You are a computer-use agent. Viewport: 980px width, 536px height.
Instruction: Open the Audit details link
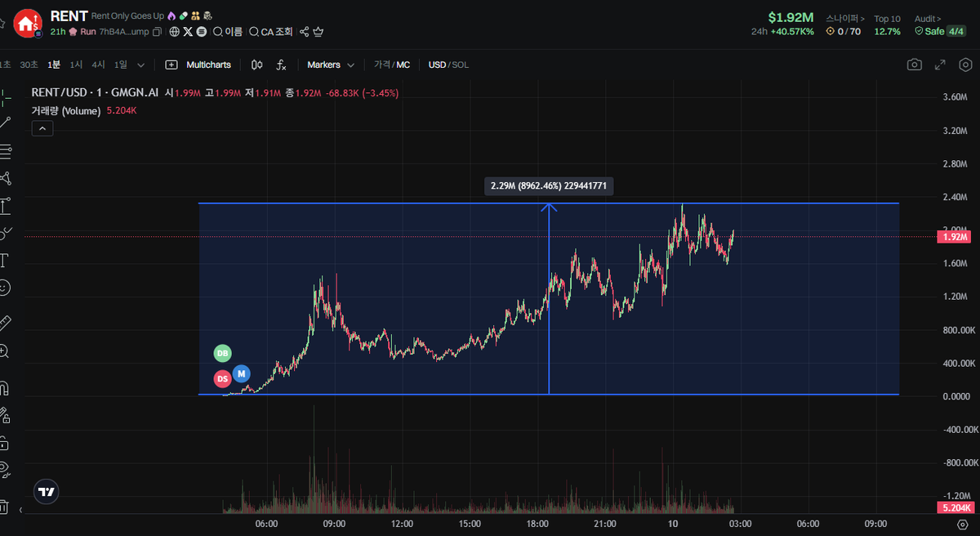[x=928, y=18]
